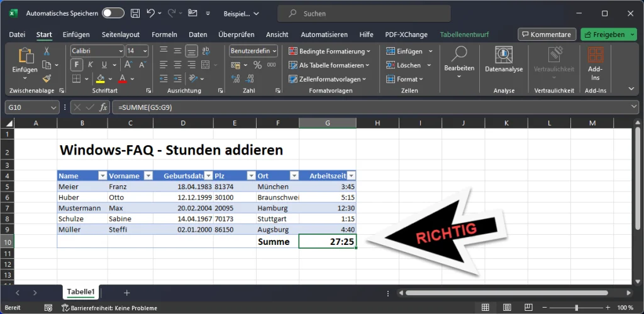
Task: Open the Arbeitszeit column filter dropdown
Action: (352, 176)
